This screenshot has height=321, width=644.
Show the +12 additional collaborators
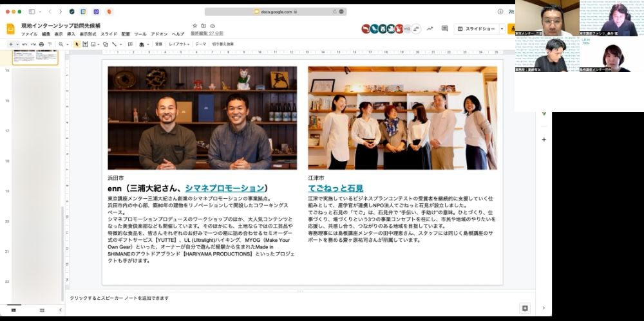(407, 29)
